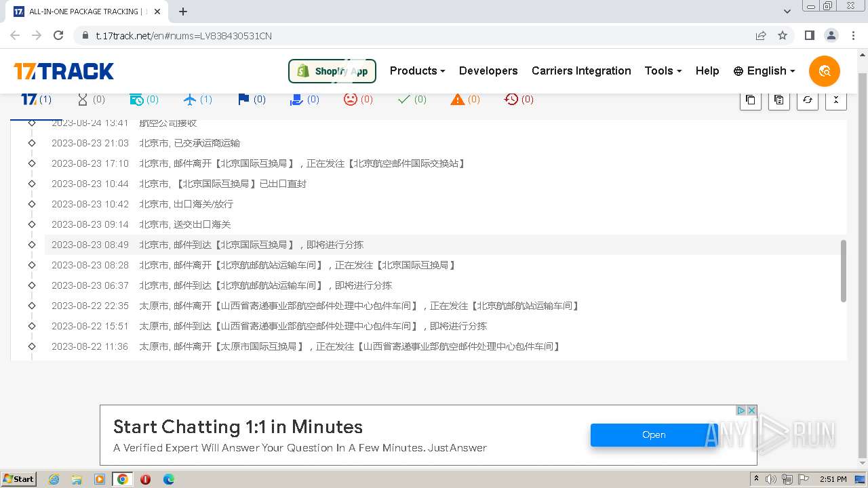Image resolution: width=868 pixels, height=488 pixels.
Task: Click the volume icon in system tray
Action: [771, 479]
